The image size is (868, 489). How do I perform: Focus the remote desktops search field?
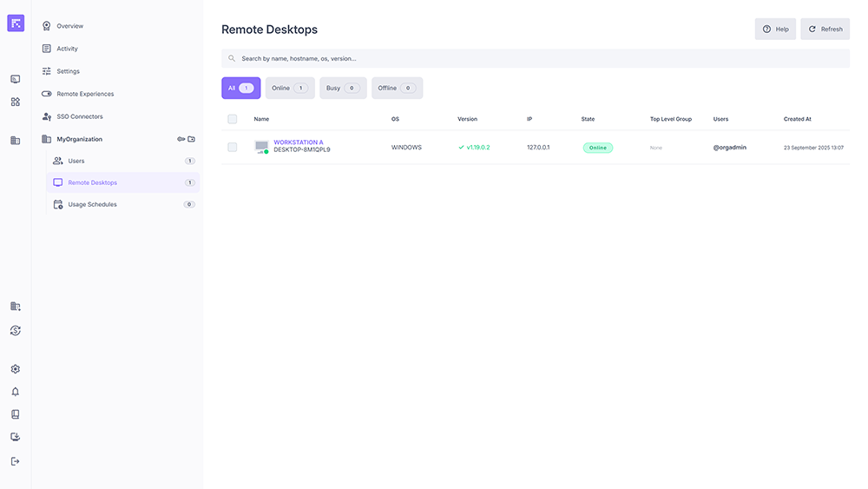535,58
